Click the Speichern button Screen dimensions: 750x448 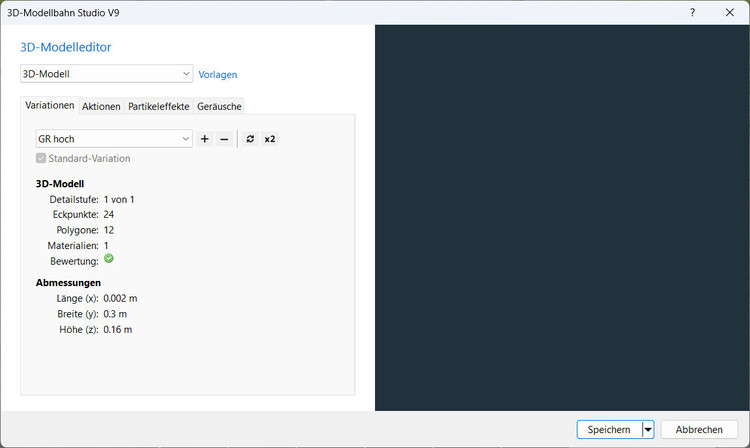609,429
